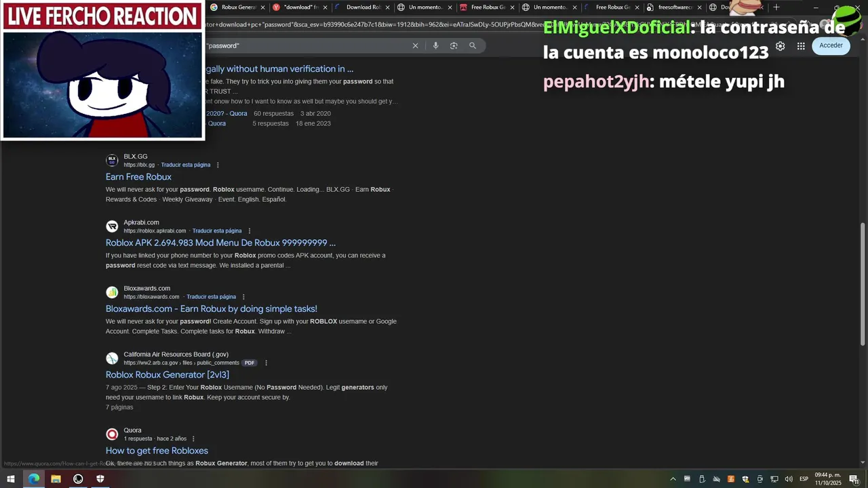
Task: Switch the ESP input language
Action: 804,479
